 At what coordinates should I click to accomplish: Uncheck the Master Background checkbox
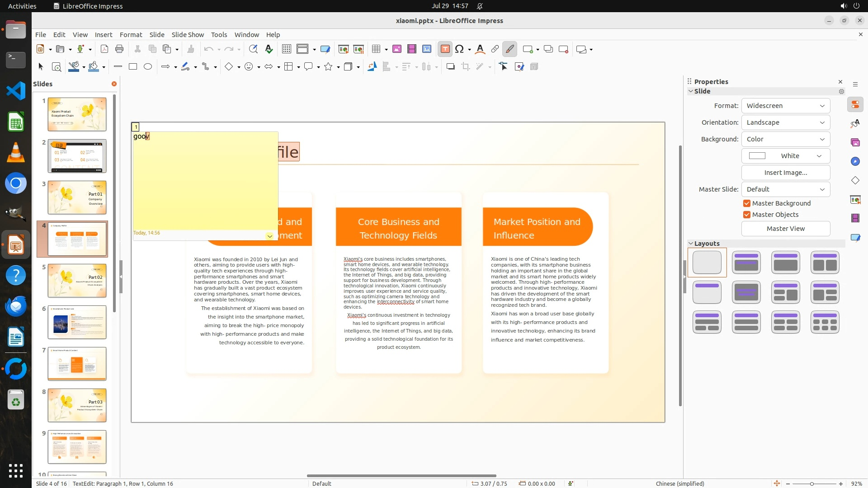coord(747,203)
